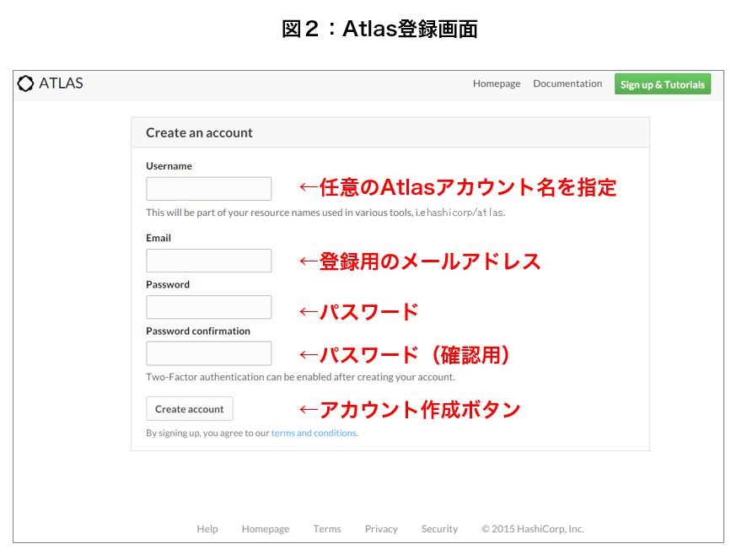Focus the Password input field
This screenshot has width=742, height=560.
coord(209,307)
